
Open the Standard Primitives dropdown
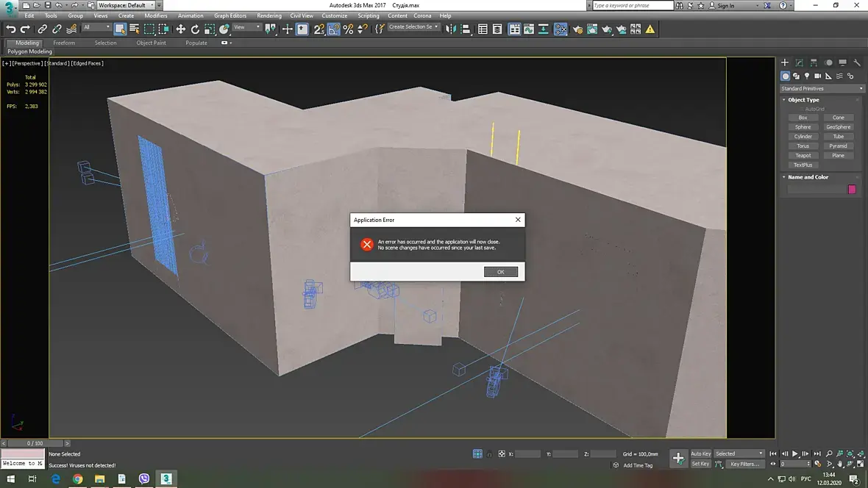coord(822,88)
